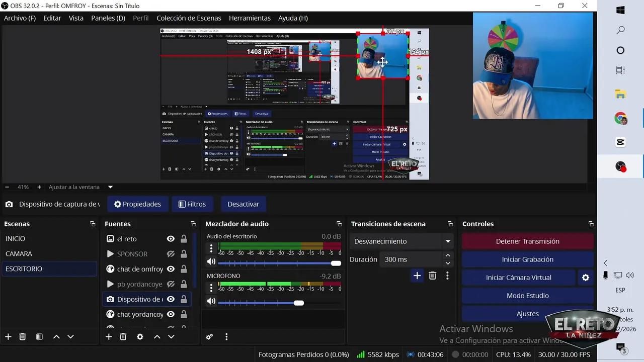The height and width of the screenshot is (362, 644).
Task: Open the Desvanecimiento transition dropdown
Action: tap(401, 241)
